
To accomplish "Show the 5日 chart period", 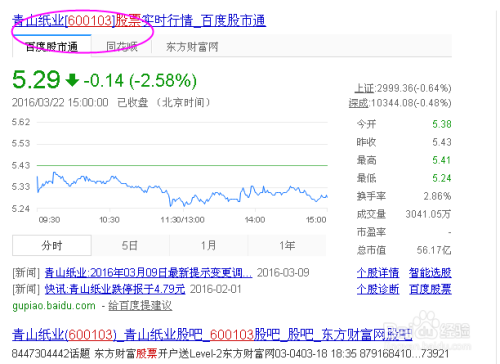I will pos(130,245).
